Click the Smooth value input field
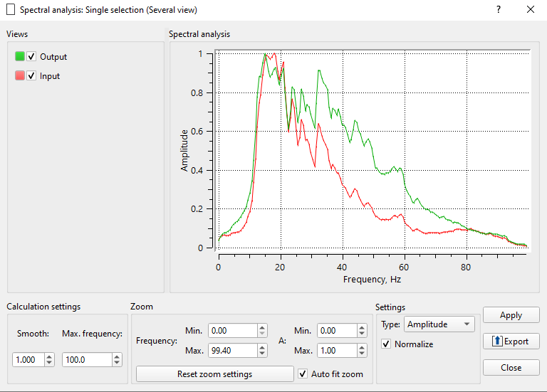This screenshot has width=547, height=392. click(28, 359)
